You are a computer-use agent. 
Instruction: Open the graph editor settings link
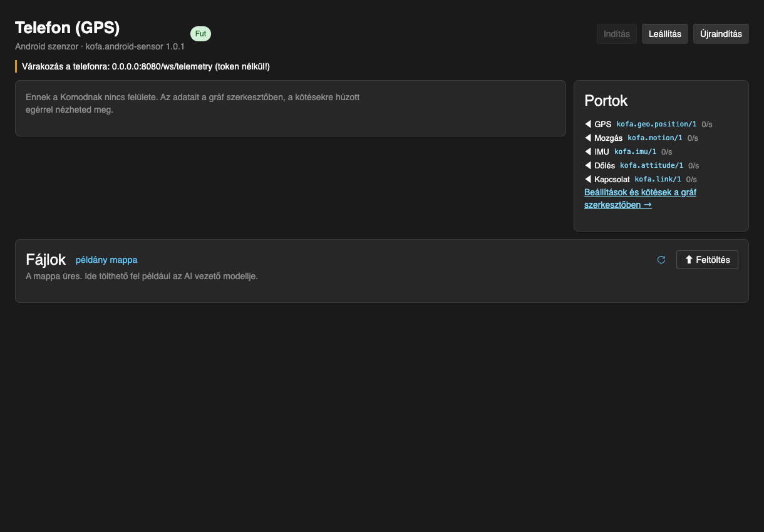pyautogui.click(x=640, y=198)
